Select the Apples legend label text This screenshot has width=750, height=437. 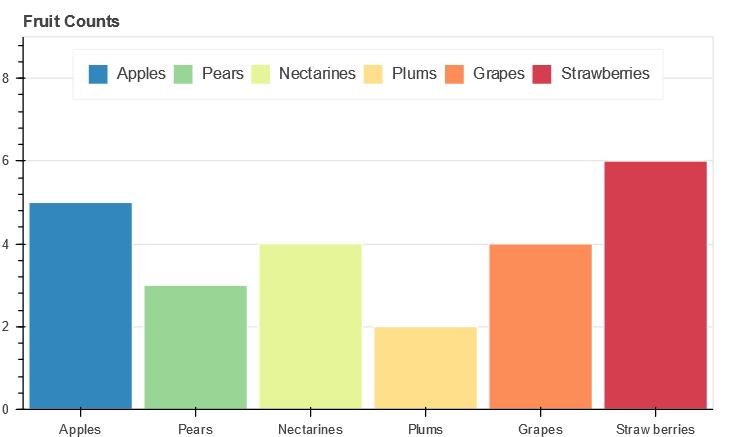[141, 74]
